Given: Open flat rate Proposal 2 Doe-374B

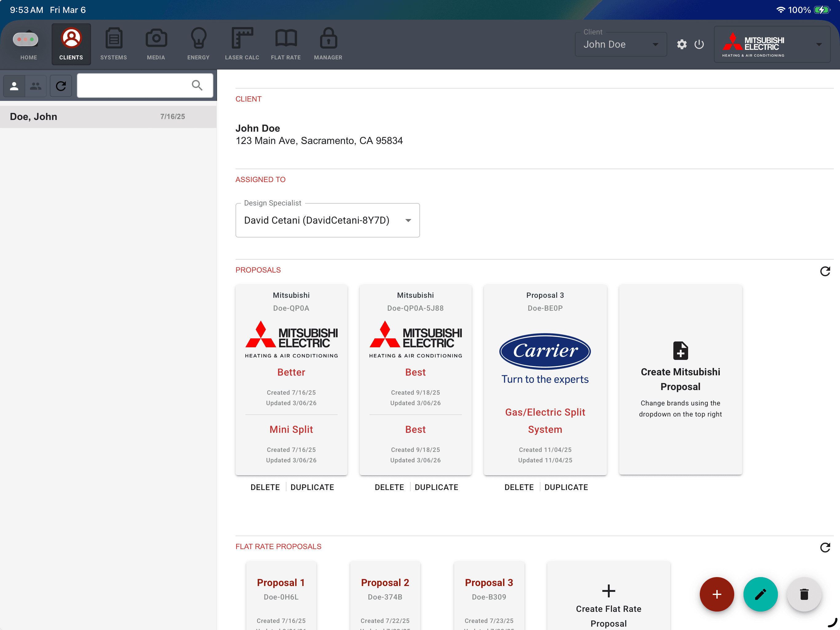Looking at the screenshot, I should click(x=385, y=596).
